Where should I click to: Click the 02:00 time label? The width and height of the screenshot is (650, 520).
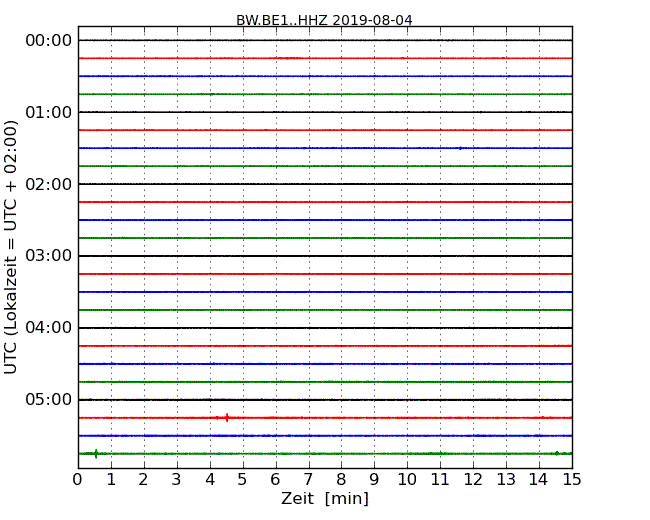coord(49,184)
